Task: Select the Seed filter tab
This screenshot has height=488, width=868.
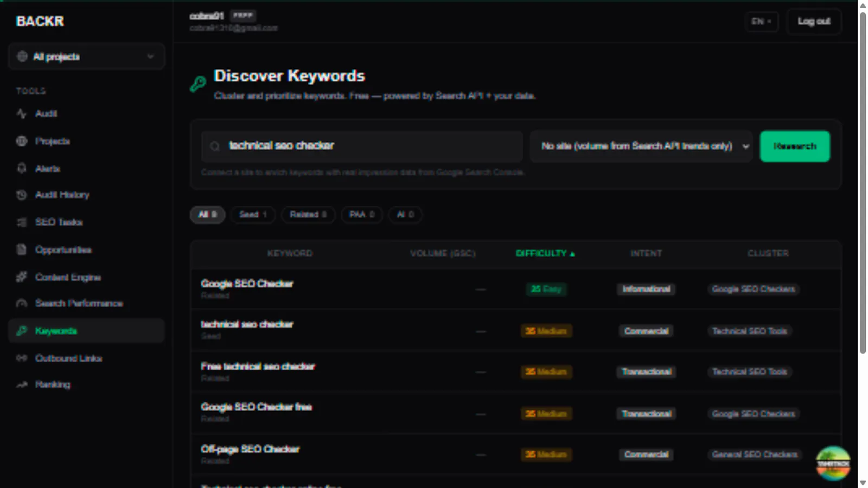Action: tap(253, 215)
